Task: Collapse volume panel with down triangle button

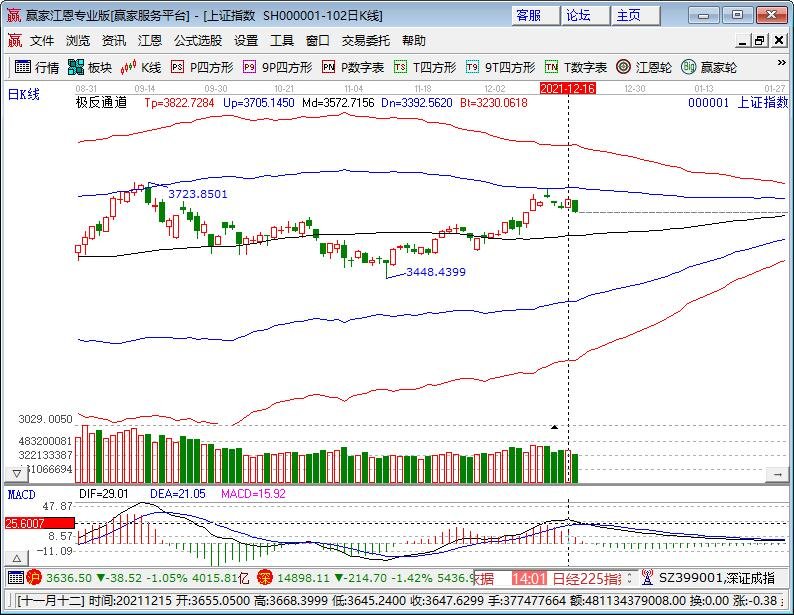Action: coord(17,474)
